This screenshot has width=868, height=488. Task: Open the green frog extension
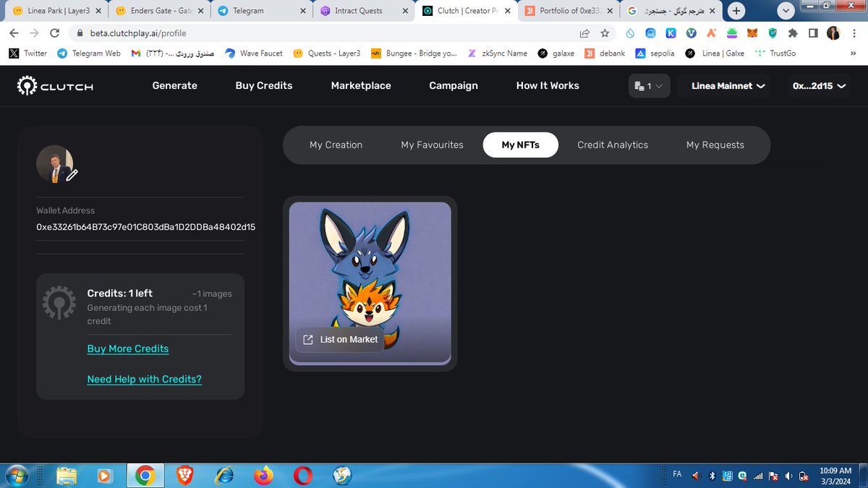(x=733, y=33)
